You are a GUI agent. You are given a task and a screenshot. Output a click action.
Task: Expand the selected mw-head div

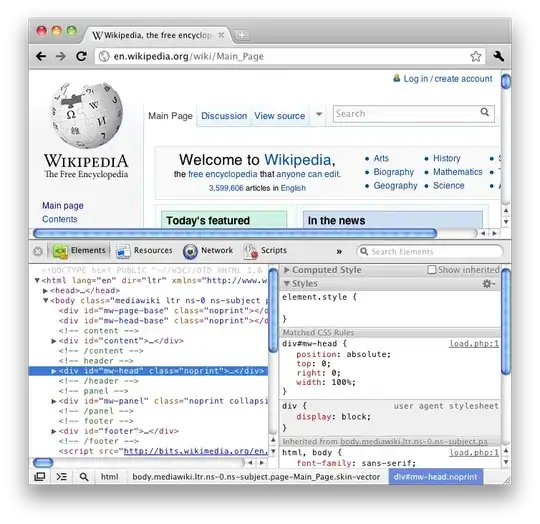pos(54,371)
